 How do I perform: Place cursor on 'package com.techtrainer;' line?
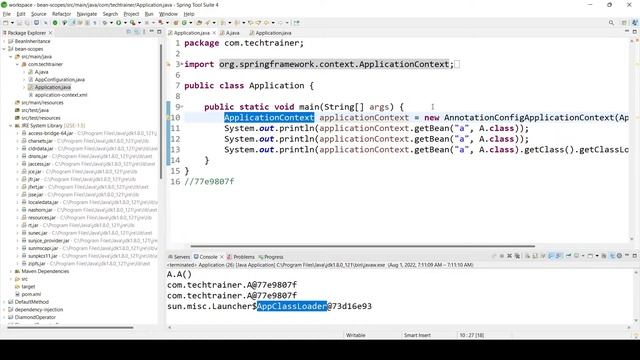point(244,43)
